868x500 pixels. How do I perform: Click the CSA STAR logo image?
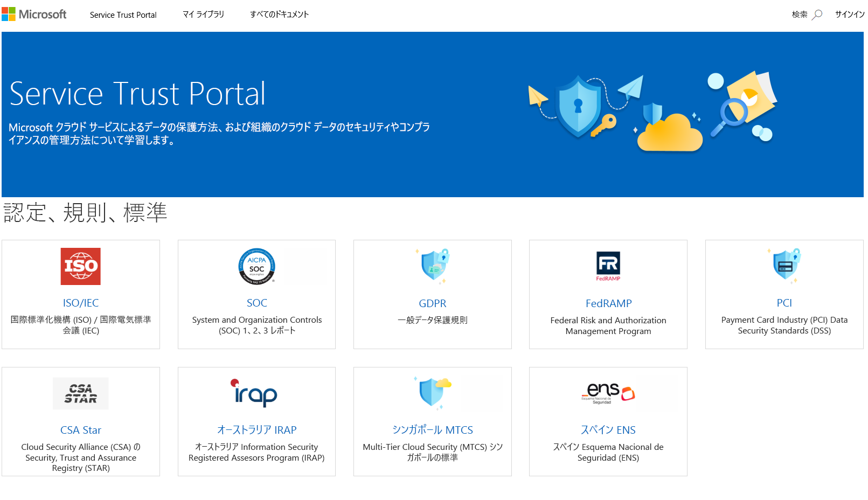81,393
